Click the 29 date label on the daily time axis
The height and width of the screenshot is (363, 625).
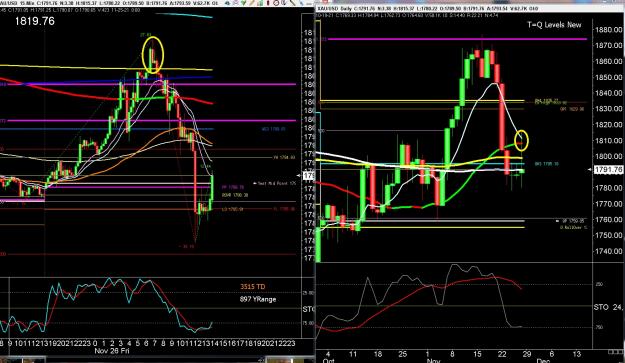pos(527,354)
